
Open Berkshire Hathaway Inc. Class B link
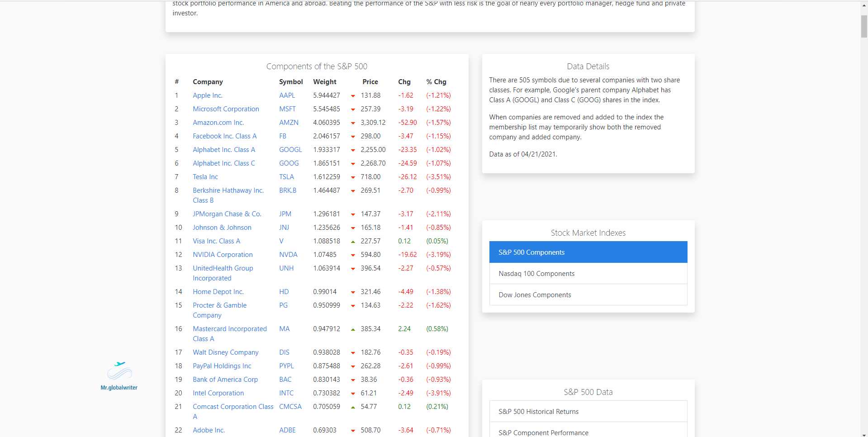[228, 190]
